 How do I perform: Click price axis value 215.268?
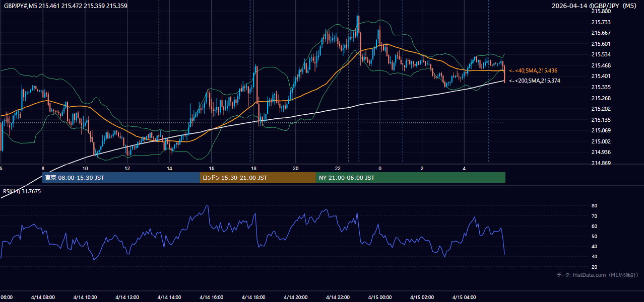tap(600, 98)
